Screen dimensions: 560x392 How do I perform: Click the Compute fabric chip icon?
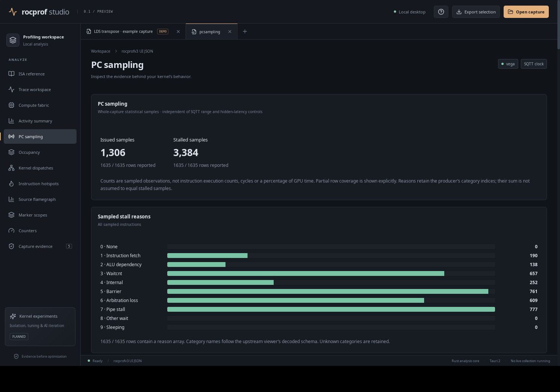pos(12,105)
